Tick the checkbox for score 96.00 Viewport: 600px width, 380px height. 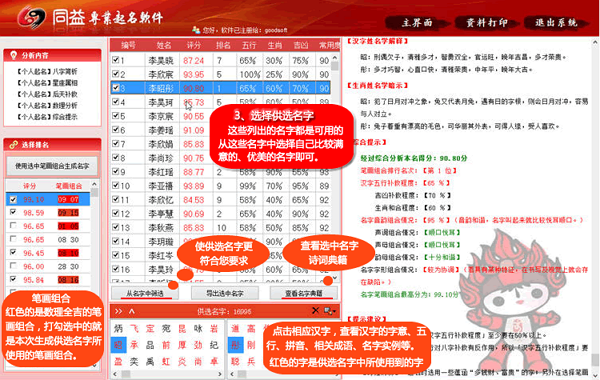click(13, 266)
